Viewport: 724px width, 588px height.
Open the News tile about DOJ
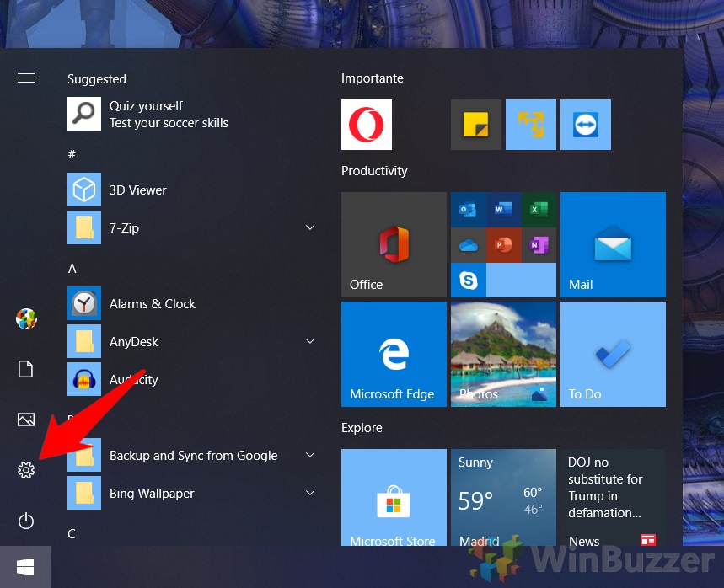tap(614, 498)
